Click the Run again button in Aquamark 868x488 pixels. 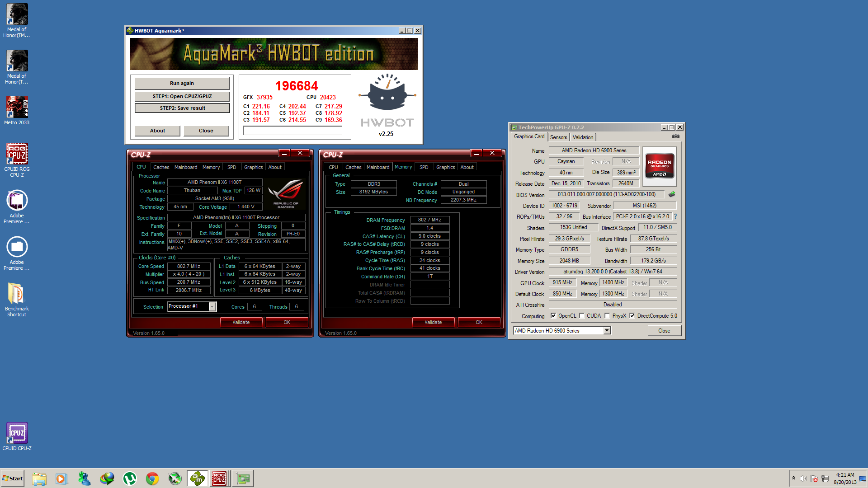click(x=182, y=83)
